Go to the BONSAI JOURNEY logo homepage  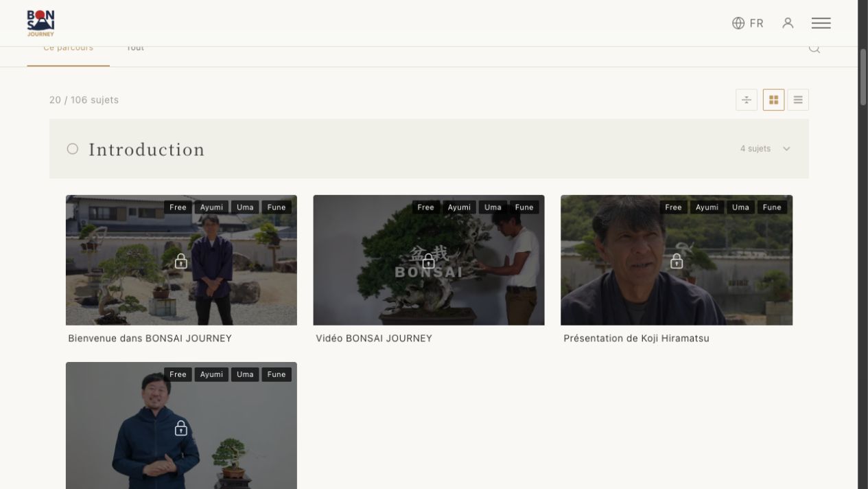[40, 23]
